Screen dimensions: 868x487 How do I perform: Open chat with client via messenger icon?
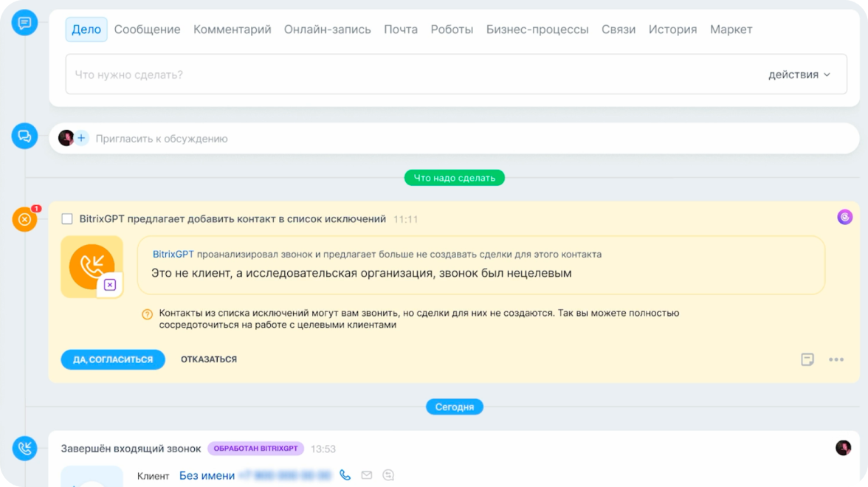point(388,475)
